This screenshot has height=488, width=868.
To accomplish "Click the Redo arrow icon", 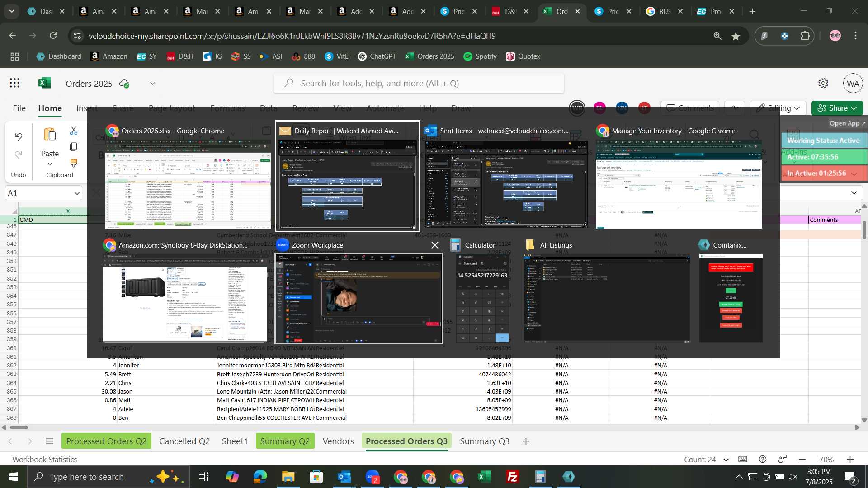I will coord(19,155).
